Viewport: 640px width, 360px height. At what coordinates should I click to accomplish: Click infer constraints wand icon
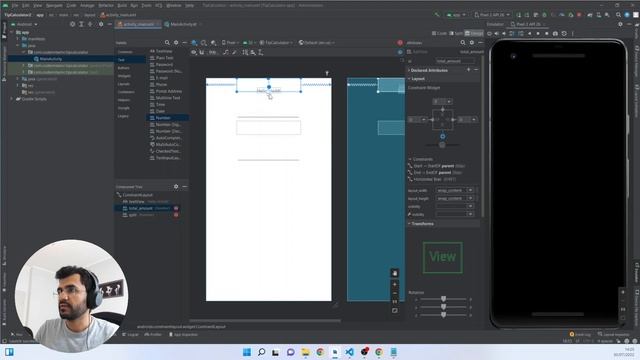pyautogui.click(x=234, y=52)
